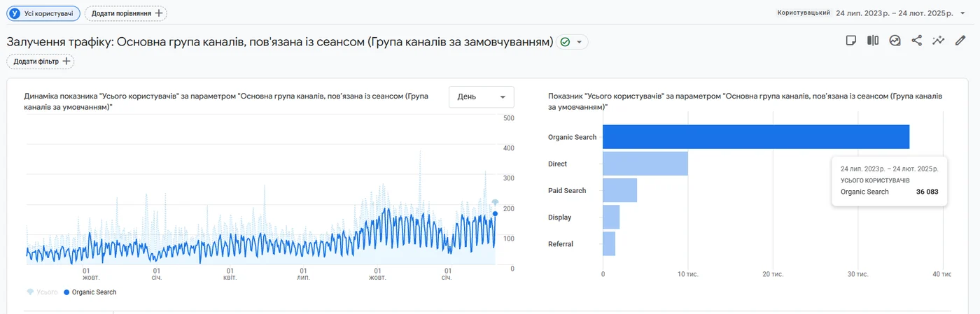Click the Organic Search bar
The width and height of the screenshot is (980, 314).
(x=756, y=137)
